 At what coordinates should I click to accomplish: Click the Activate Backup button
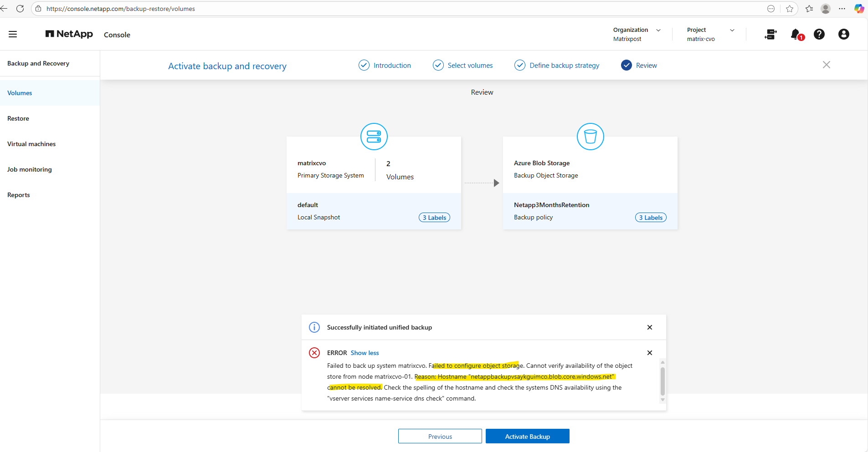click(527, 436)
